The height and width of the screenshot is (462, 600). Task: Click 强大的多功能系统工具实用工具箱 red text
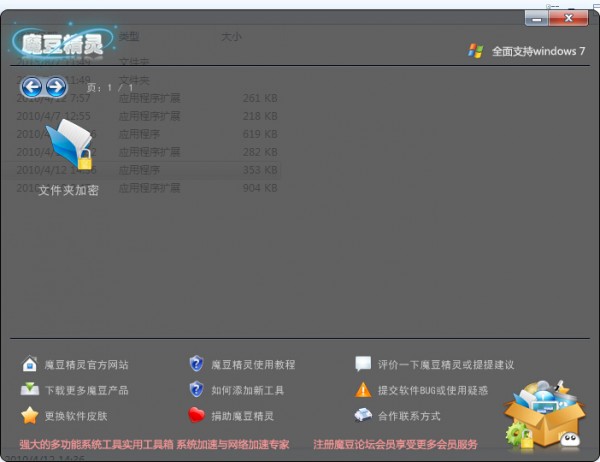point(96,444)
